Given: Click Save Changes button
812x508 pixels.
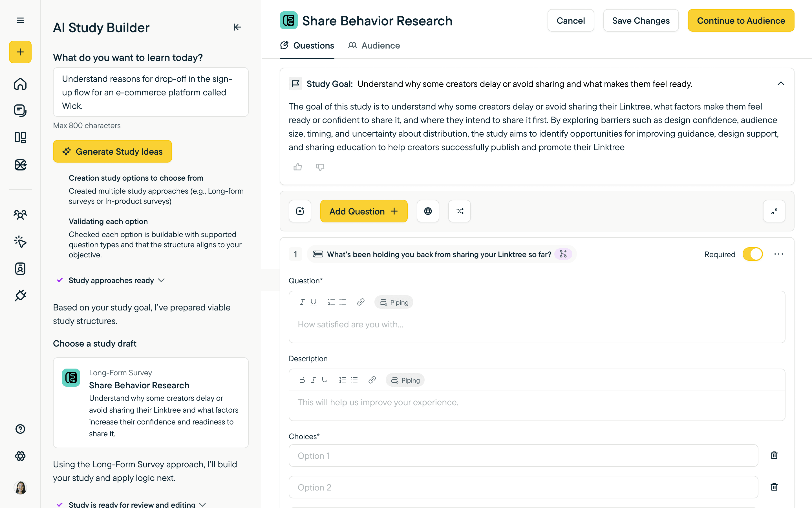Looking at the screenshot, I should [x=641, y=21].
